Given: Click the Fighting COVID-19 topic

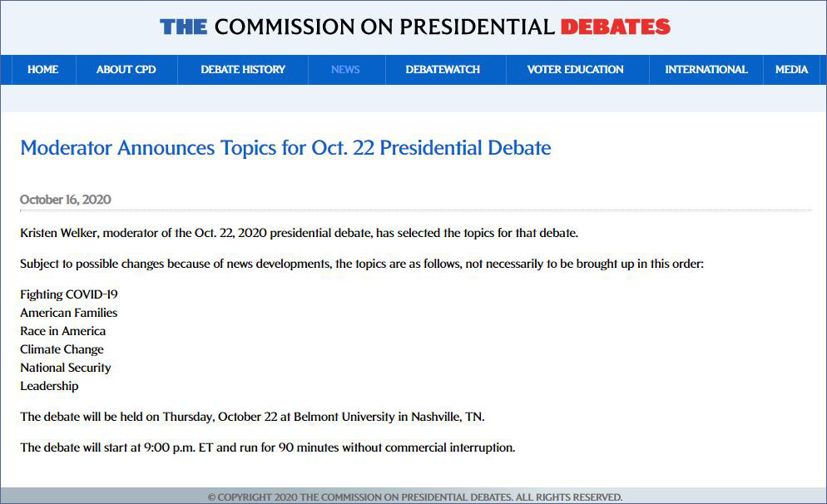Looking at the screenshot, I should [69, 294].
